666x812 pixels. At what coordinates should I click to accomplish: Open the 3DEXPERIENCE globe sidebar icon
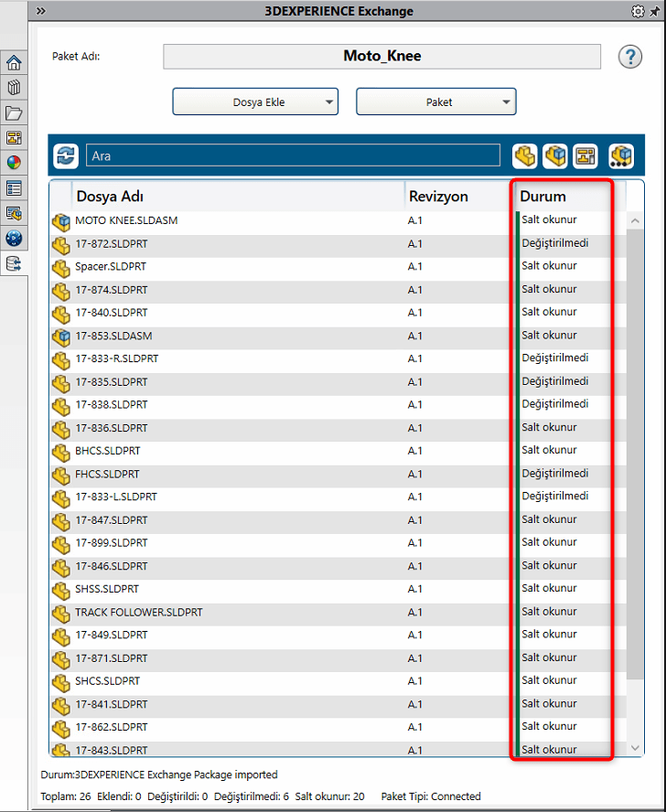(14, 239)
